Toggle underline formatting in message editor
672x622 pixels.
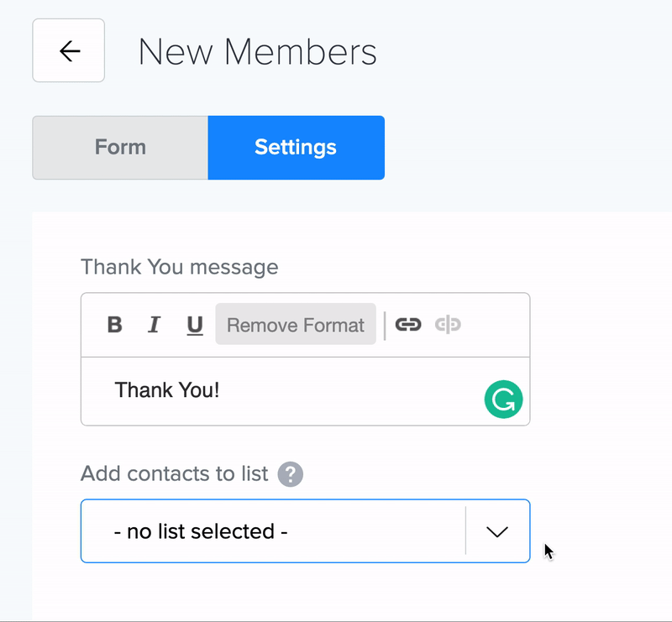195,325
